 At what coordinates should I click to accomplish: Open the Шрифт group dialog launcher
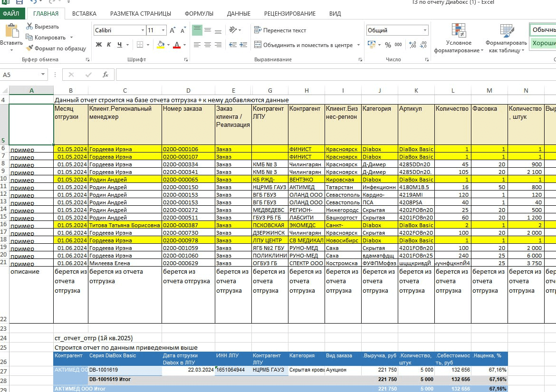pos(186,59)
